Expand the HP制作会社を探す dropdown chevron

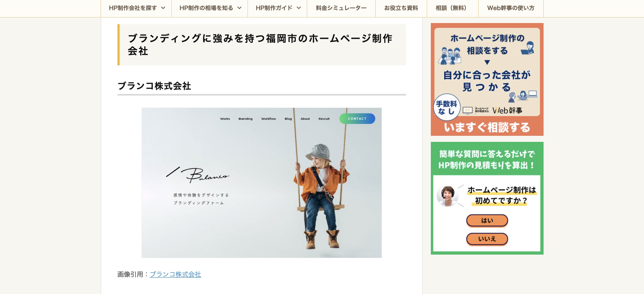tap(163, 8)
